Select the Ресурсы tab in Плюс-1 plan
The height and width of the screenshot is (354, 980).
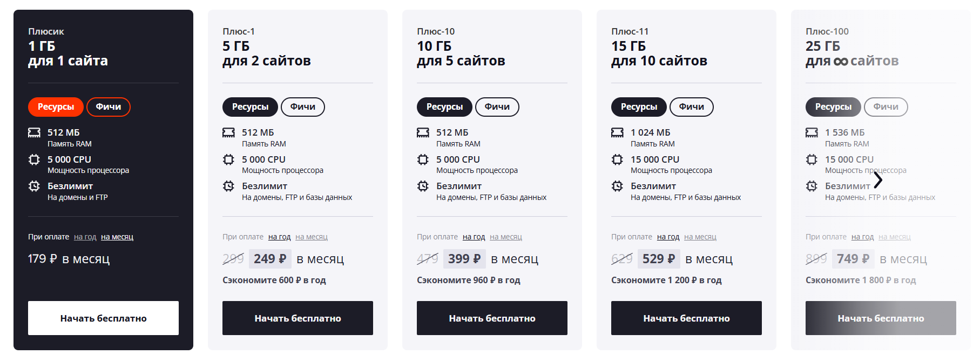tap(250, 107)
